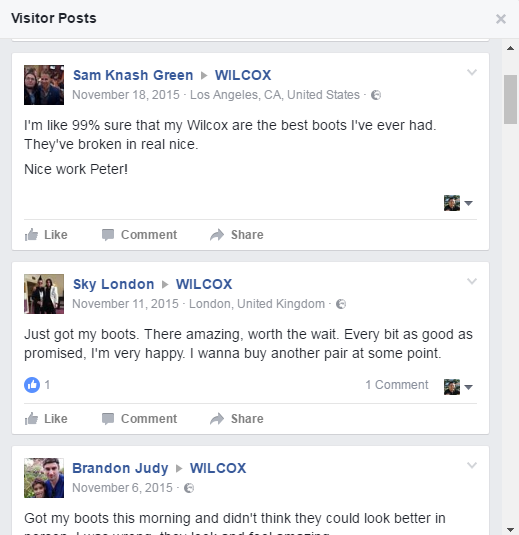Open post options chevron on Sam Knash Green's post

[472, 72]
